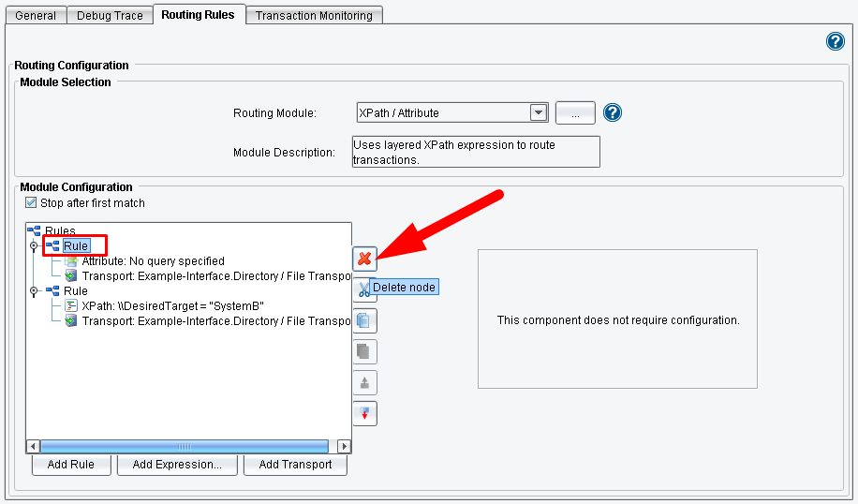Toggle the Stop after first match checkbox
The height and width of the screenshot is (504, 858).
(32, 202)
